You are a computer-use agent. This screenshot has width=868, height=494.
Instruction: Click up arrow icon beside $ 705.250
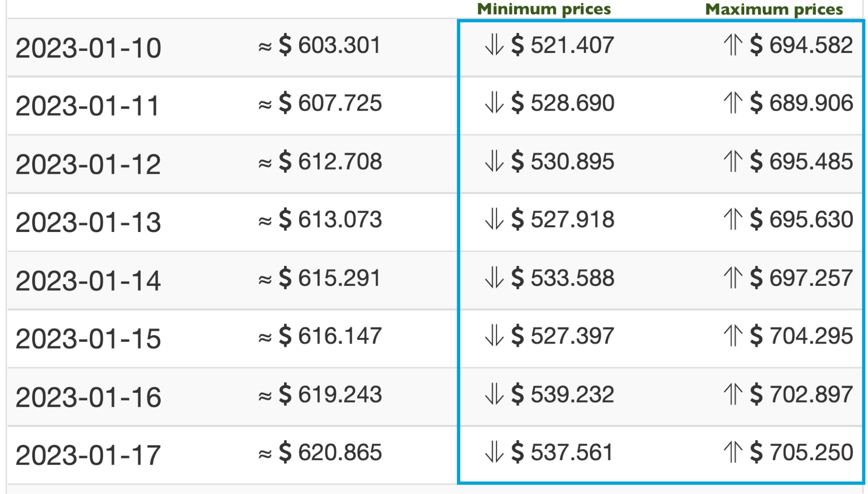click(x=733, y=452)
